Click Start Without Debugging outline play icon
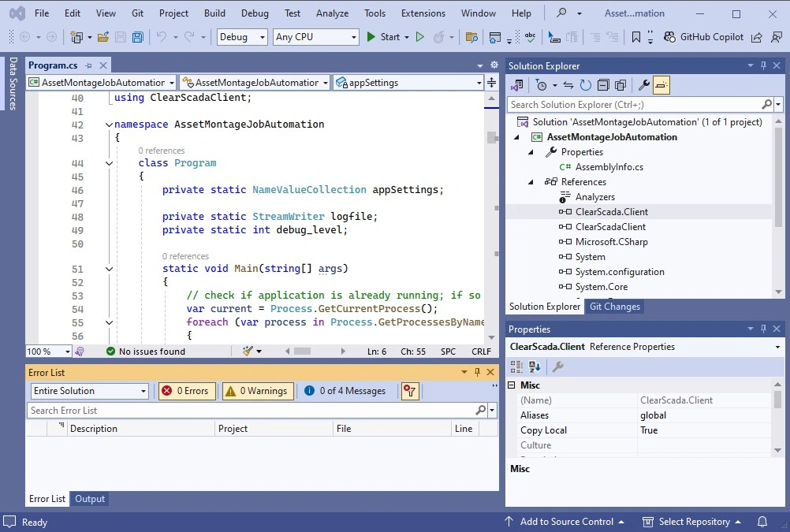This screenshot has width=790, height=532. [x=419, y=37]
